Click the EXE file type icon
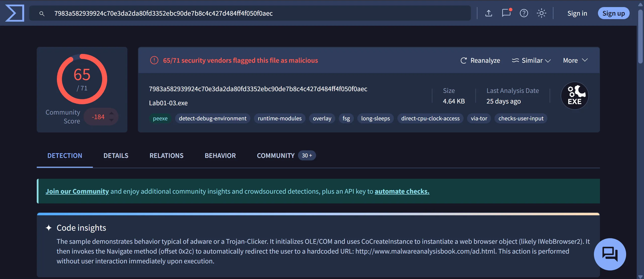The height and width of the screenshot is (279, 644). tap(575, 96)
